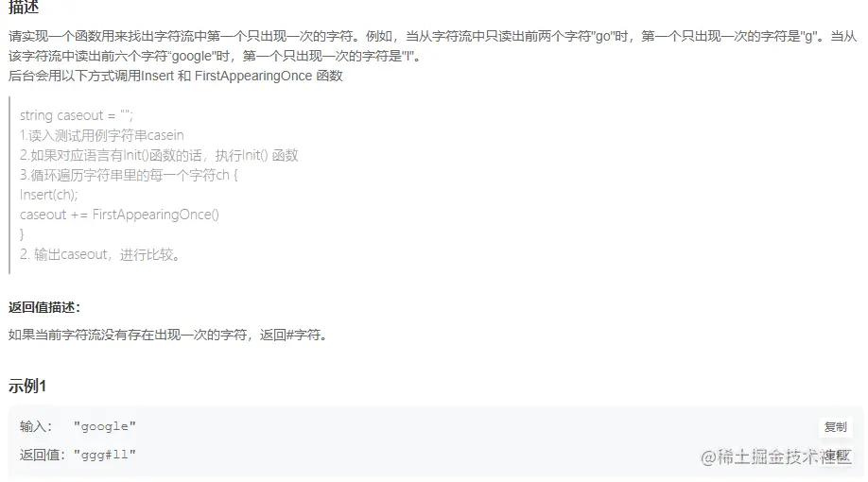Click the 稀土掘金技术社区 watermark text

click(x=775, y=457)
